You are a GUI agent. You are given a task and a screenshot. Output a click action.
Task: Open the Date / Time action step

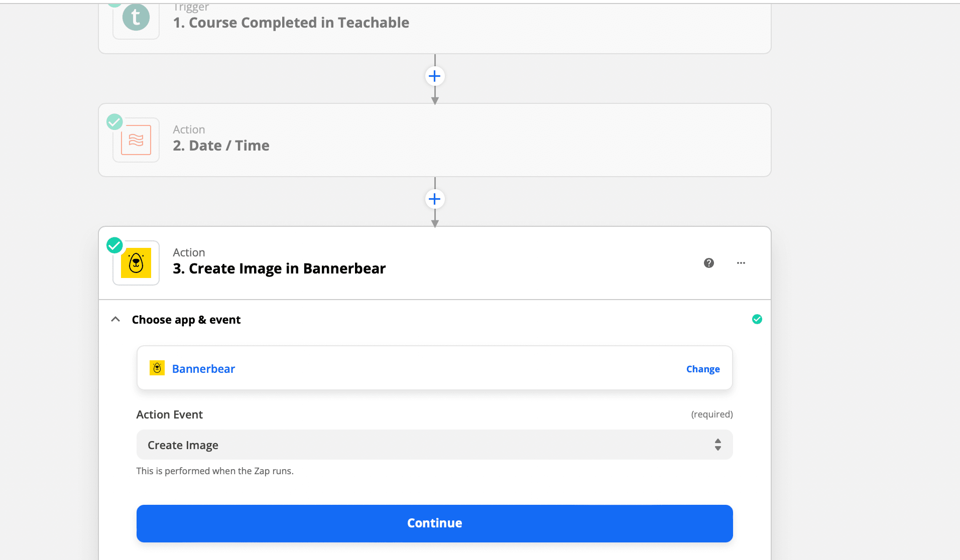point(221,146)
